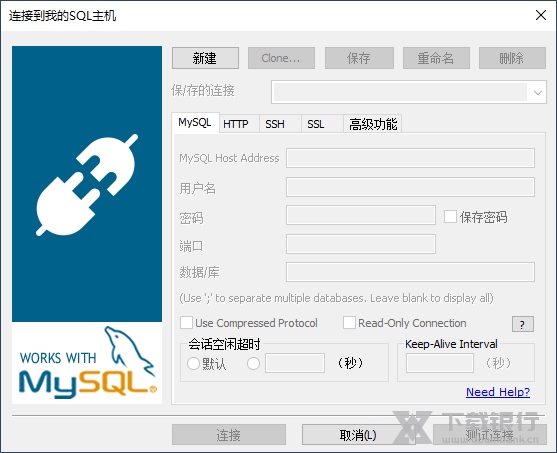Click the 重命名 (Rename) button
The image size is (557, 453).
point(436,58)
